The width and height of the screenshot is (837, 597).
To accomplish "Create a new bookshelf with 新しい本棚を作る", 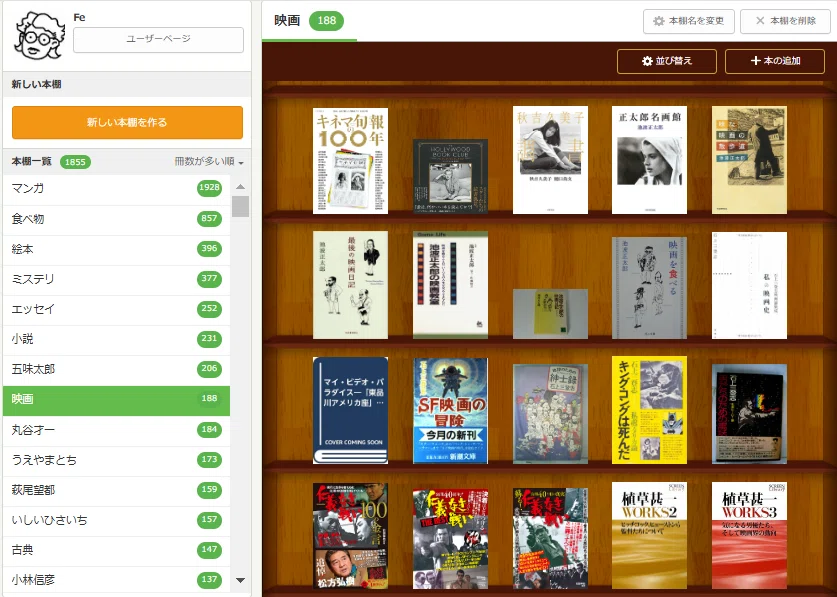I will 127,122.
